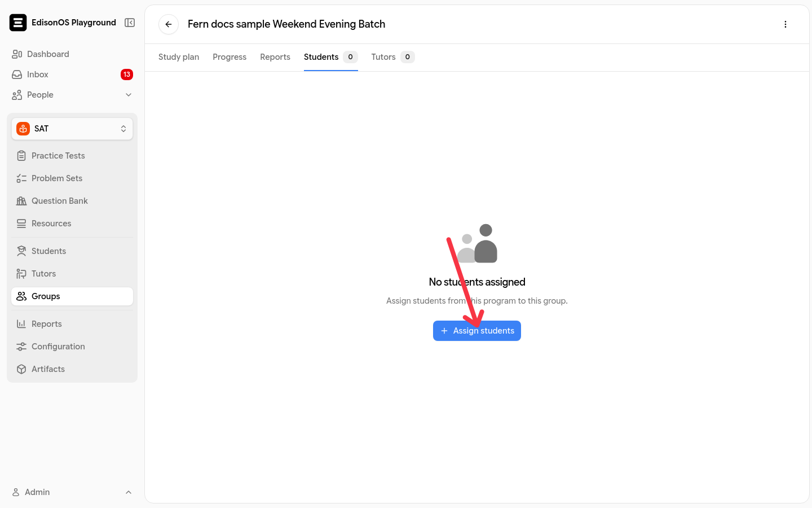Click the group title Fern docs sample Weekend Evening Batch

[286, 24]
